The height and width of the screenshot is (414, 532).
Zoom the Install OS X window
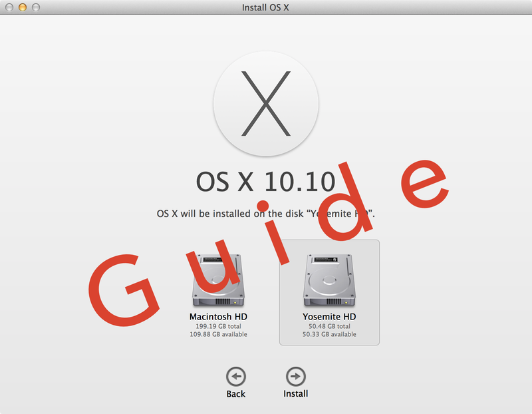[36, 7]
